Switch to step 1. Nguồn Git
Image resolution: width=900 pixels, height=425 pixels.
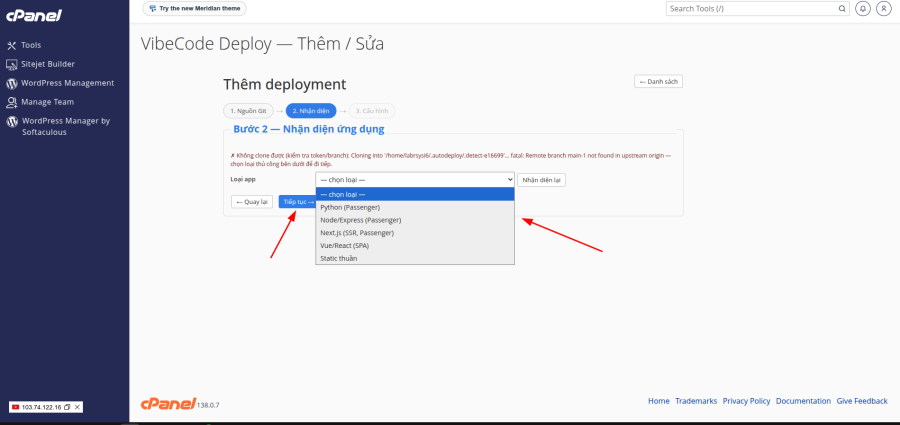(x=248, y=111)
